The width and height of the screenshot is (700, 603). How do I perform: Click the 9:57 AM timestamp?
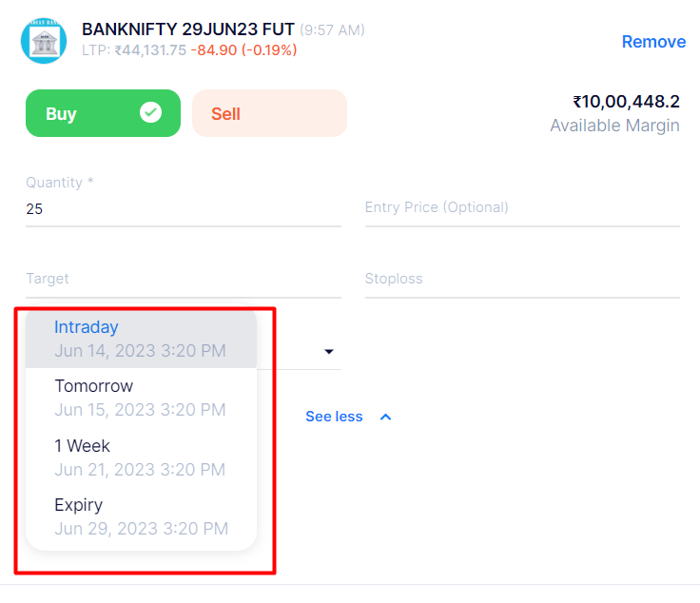pos(333,30)
